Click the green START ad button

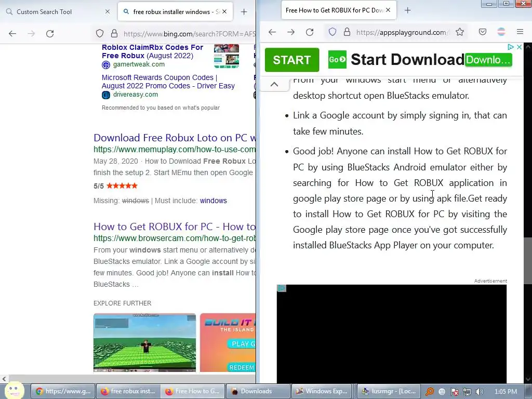pos(292,60)
